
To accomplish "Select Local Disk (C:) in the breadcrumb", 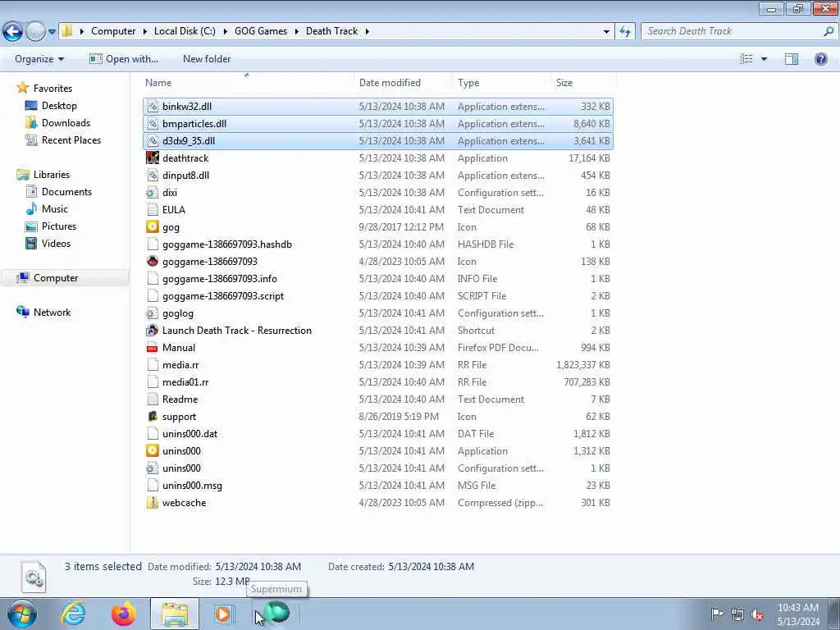I will click(185, 31).
